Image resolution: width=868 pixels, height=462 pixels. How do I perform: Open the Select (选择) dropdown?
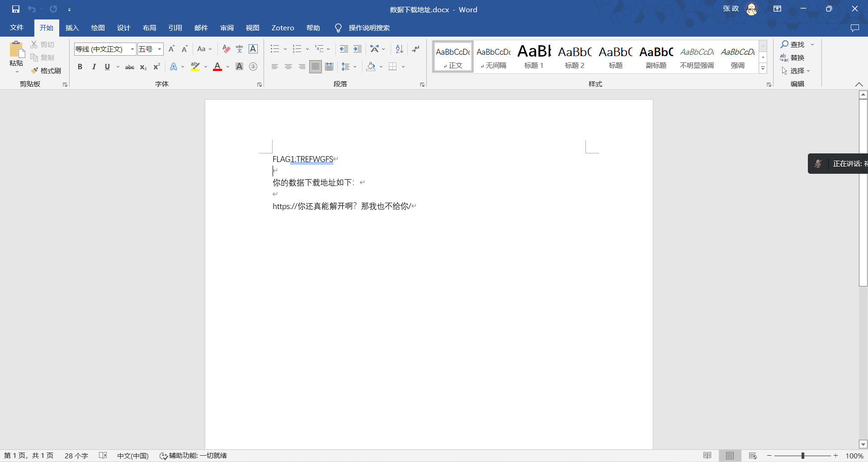point(796,71)
